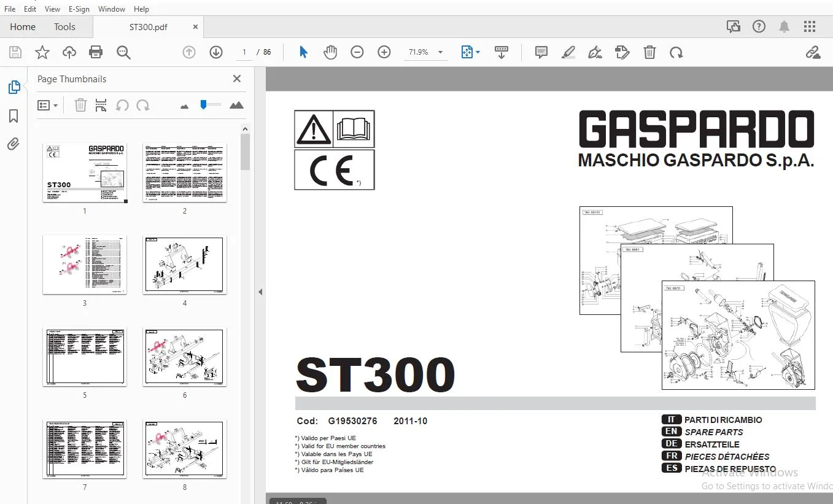This screenshot has height=504, width=833.
Task: Open the sign document tool
Action: (595, 53)
